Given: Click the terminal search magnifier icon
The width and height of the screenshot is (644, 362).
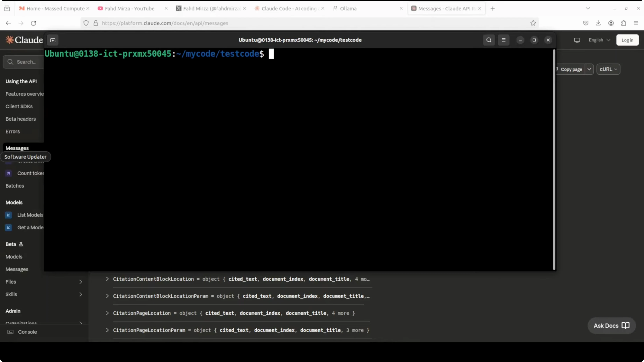Looking at the screenshot, I should (489, 40).
